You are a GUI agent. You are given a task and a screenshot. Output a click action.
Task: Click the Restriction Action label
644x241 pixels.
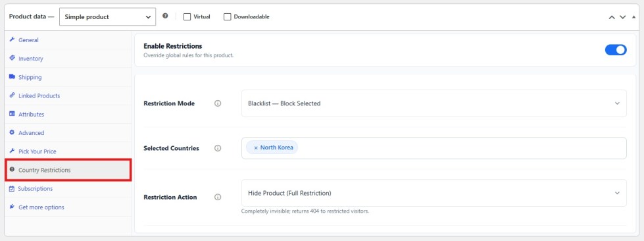point(170,197)
